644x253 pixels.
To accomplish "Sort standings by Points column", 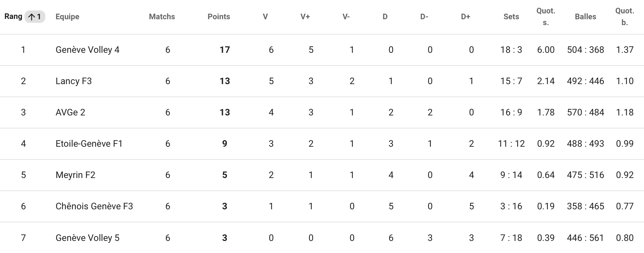I will (x=219, y=17).
